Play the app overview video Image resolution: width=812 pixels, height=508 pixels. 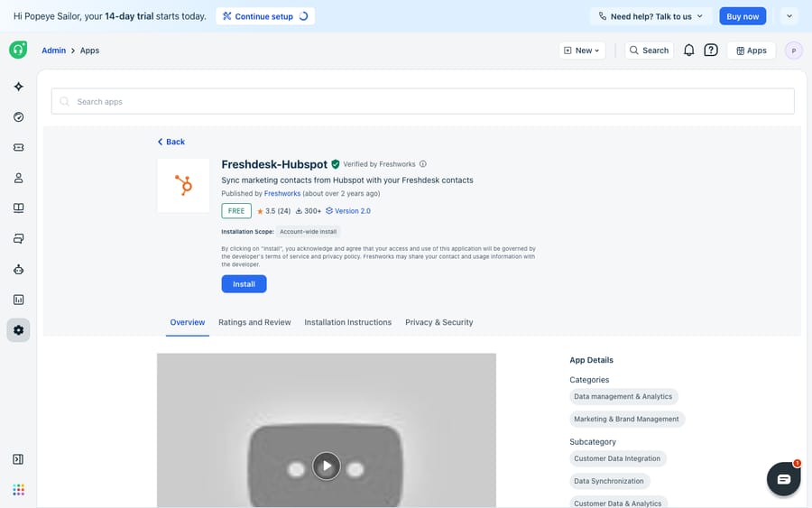tap(327, 466)
